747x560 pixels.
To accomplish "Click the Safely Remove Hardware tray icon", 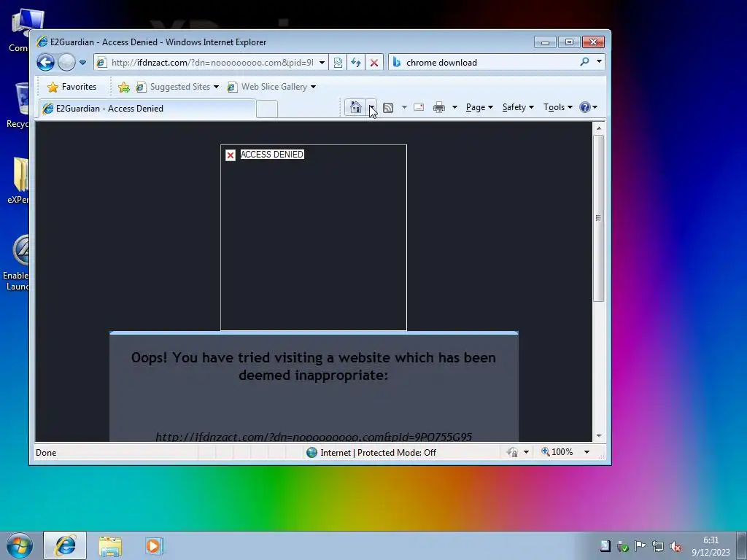I will point(623,546).
